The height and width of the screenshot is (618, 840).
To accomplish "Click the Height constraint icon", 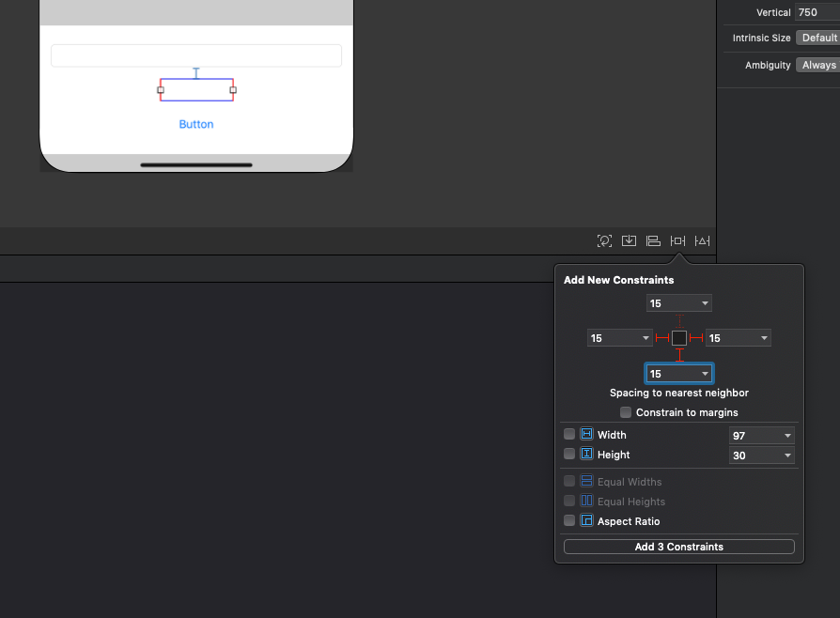I will 586,454.
